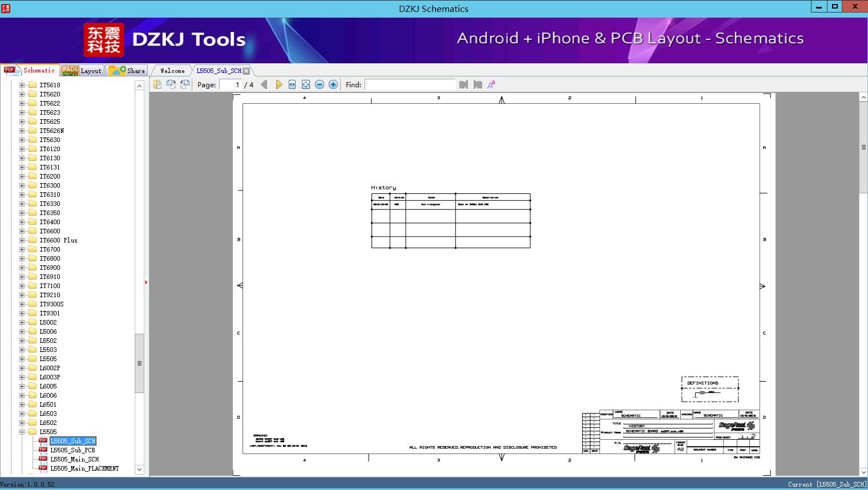Switch to the Layout tab
The width and height of the screenshot is (868, 490).
pos(82,70)
